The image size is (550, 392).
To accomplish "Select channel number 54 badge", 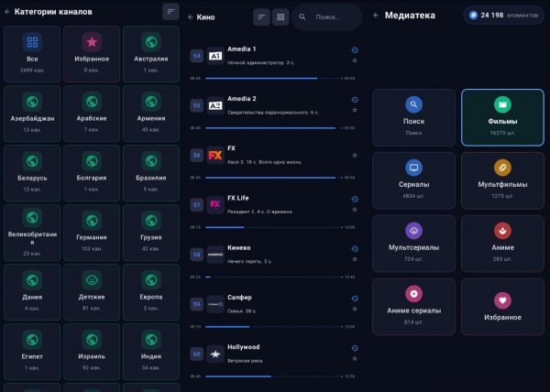I will coord(196,56).
